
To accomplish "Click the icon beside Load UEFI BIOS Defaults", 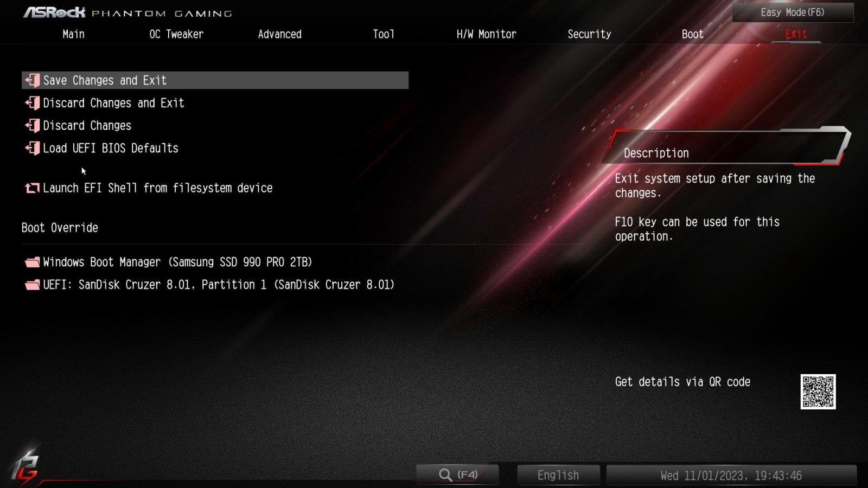I will coord(33,148).
